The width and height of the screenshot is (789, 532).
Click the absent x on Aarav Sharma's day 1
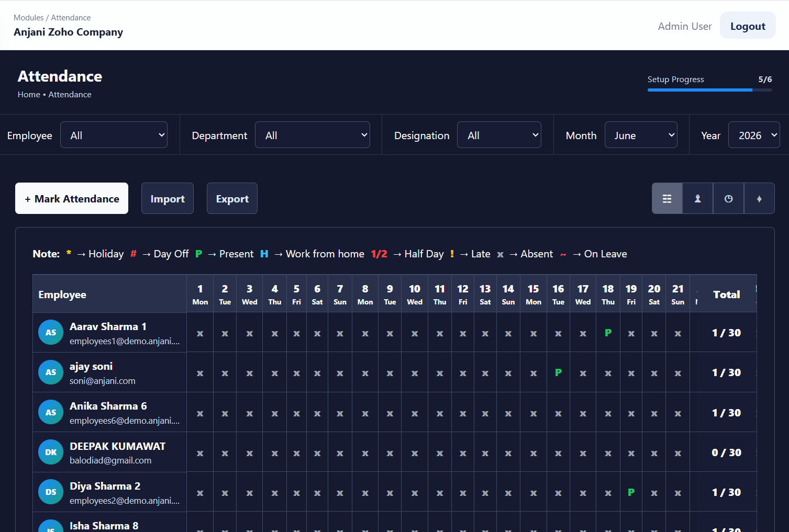coord(200,333)
